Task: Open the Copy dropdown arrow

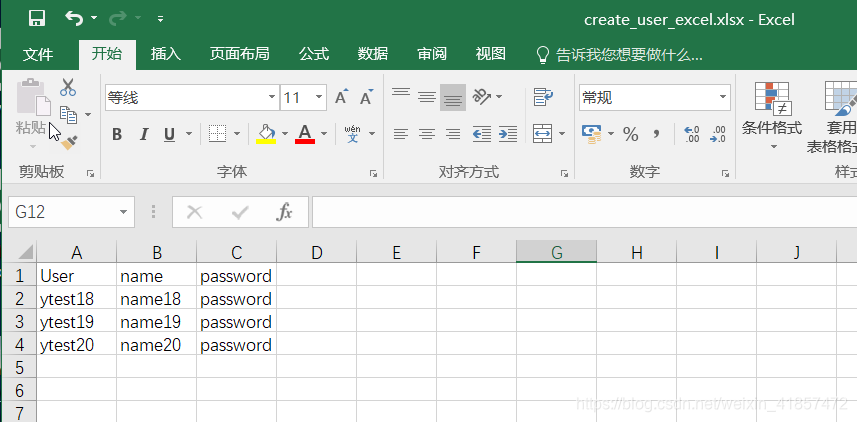Action: coord(88,115)
